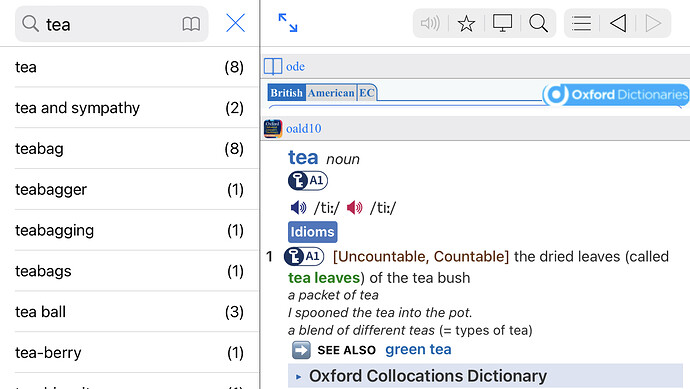Click the ode dictionary book icon
This screenshot has width=690, height=389.
pyautogui.click(x=273, y=66)
